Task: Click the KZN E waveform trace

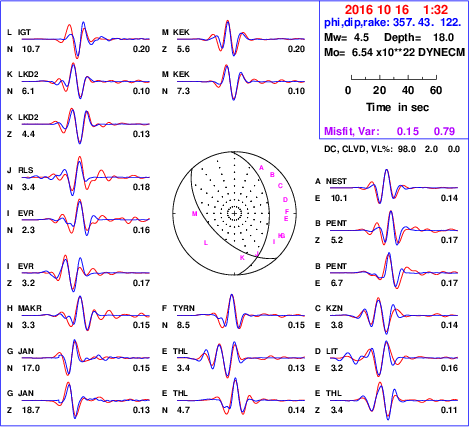Action: point(394,315)
